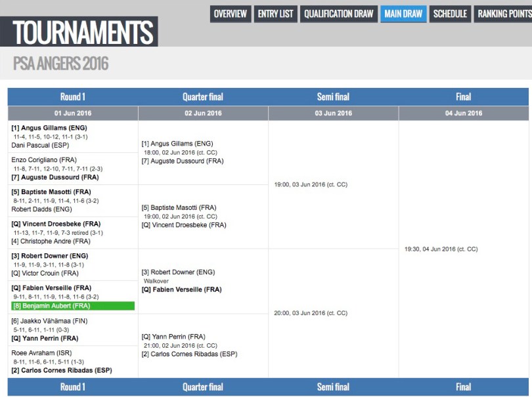The height and width of the screenshot is (397, 532).
Task: Go to the Schedule tab
Action: pyautogui.click(x=450, y=14)
